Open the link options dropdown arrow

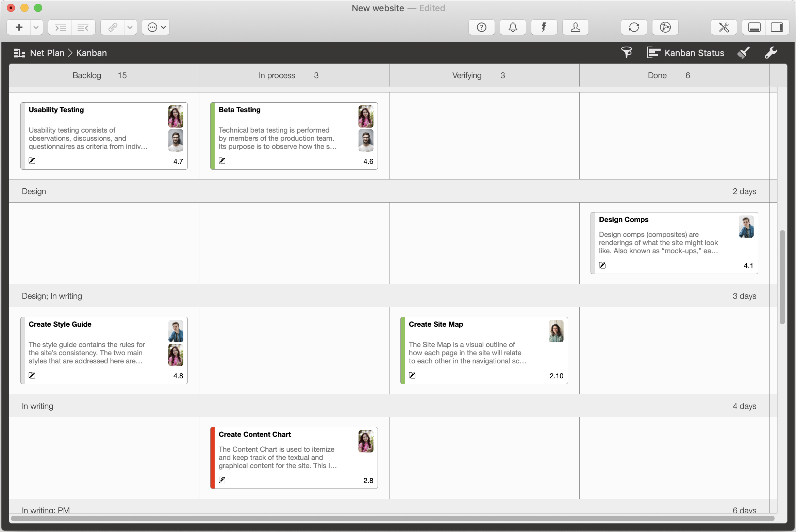tap(130, 27)
